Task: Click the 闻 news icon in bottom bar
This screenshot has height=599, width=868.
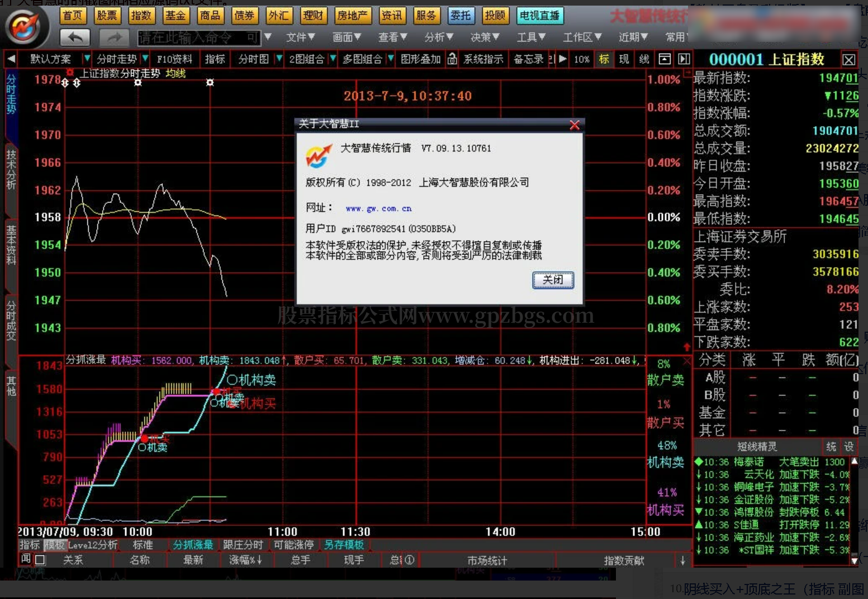Action: point(26,559)
